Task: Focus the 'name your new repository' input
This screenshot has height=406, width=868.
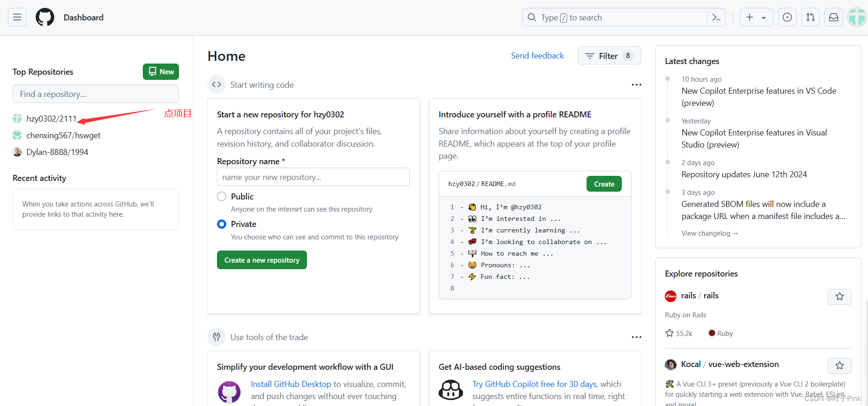Action: tap(313, 177)
